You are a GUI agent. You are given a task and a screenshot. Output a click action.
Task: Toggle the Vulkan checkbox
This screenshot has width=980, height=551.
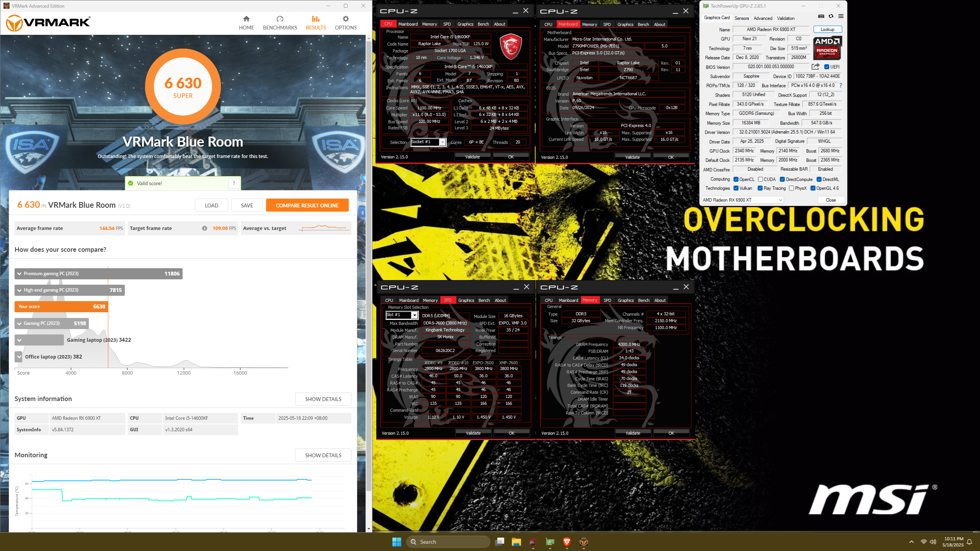pyautogui.click(x=736, y=188)
